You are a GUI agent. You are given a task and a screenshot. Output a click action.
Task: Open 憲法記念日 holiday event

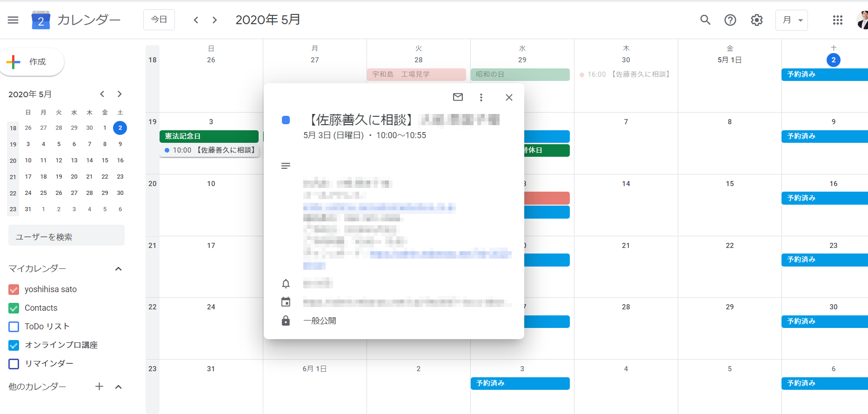(x=209, y=136)
